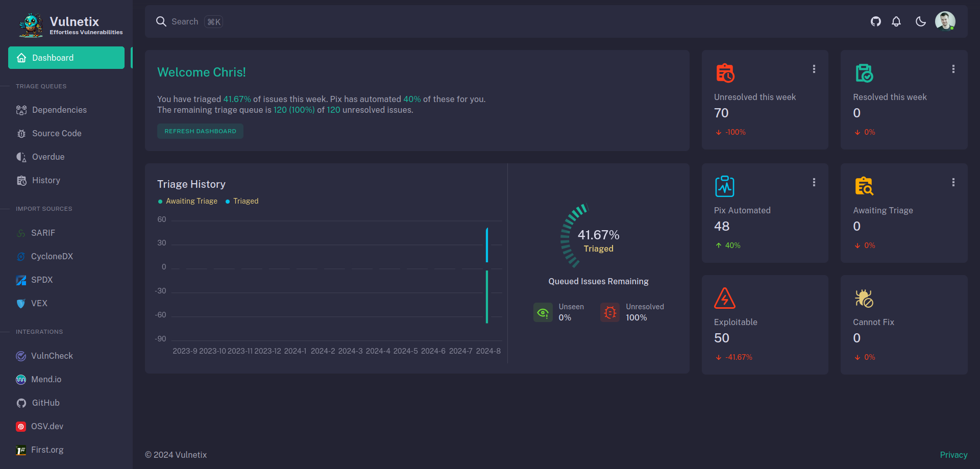Toggle dark mode moon icon
This screenshot has height=469, width=980.
click(x=921, y=21)
